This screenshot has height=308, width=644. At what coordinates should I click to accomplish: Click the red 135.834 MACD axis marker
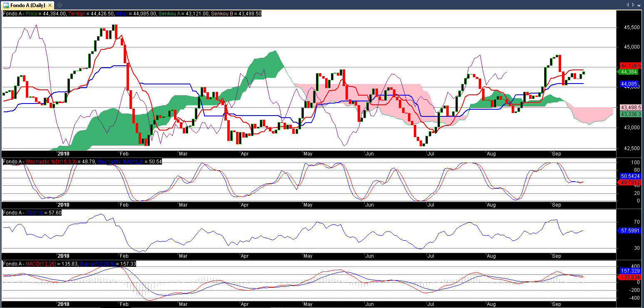point(630,277)
